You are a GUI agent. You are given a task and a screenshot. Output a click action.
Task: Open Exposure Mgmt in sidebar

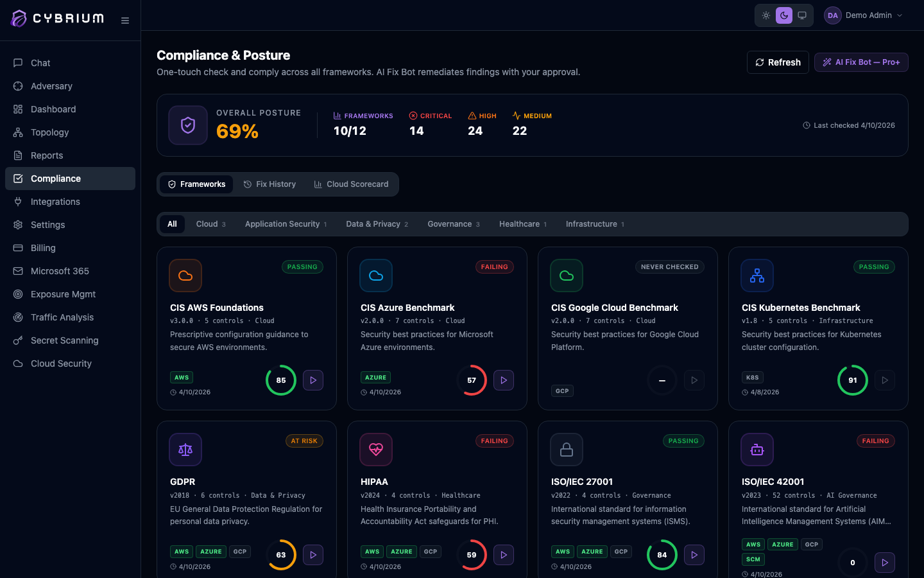point(70,294)
